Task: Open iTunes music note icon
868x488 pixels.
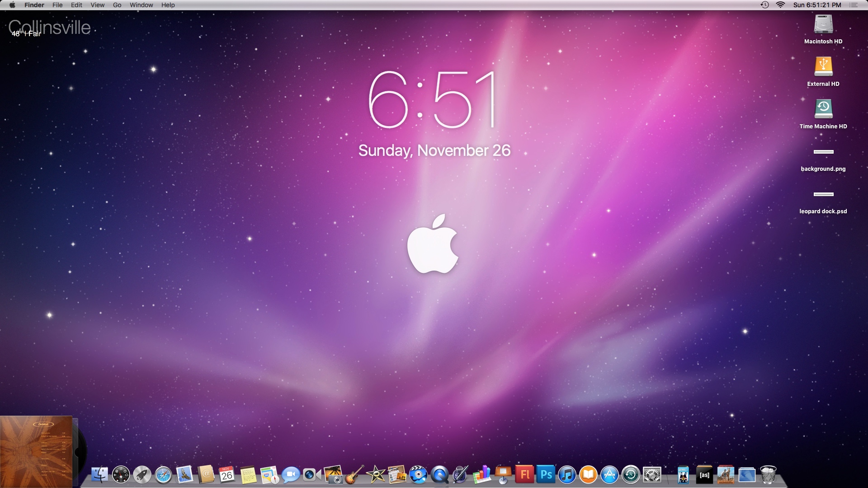Action: [567, 475]
